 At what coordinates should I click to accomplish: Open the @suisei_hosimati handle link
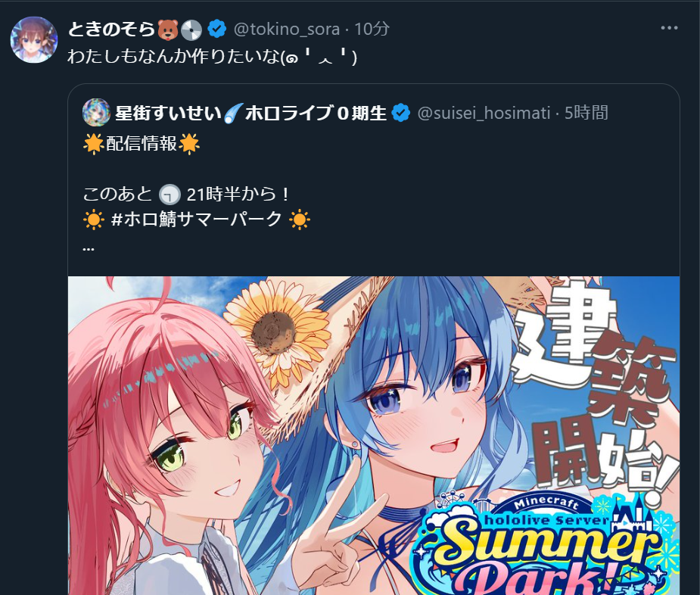pyautogui.click(x=484, y=113)
